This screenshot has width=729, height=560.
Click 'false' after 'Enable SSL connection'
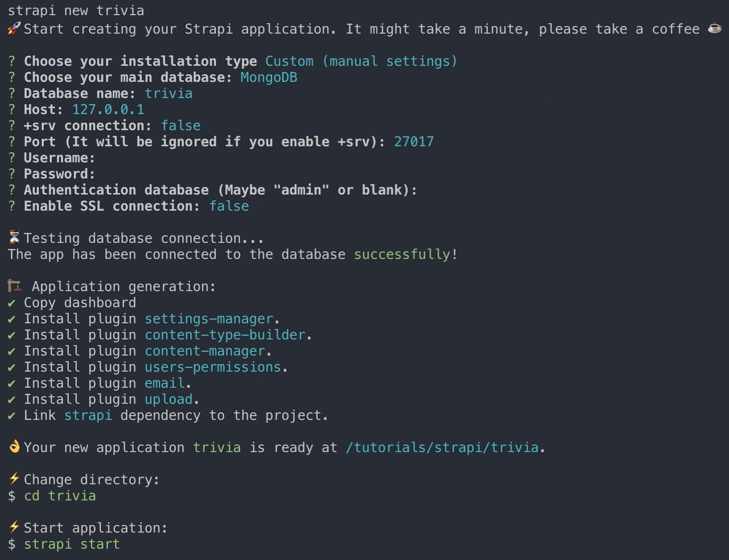point(229,206)
